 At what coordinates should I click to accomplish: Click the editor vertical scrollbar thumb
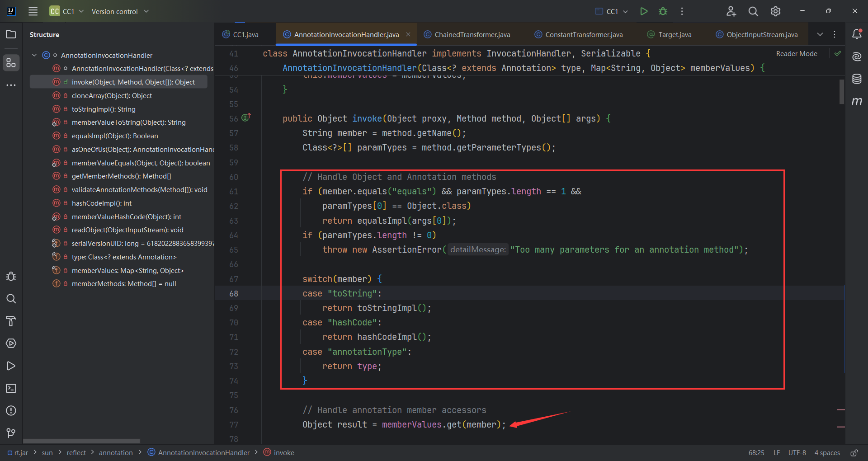[x=842, y=92]
